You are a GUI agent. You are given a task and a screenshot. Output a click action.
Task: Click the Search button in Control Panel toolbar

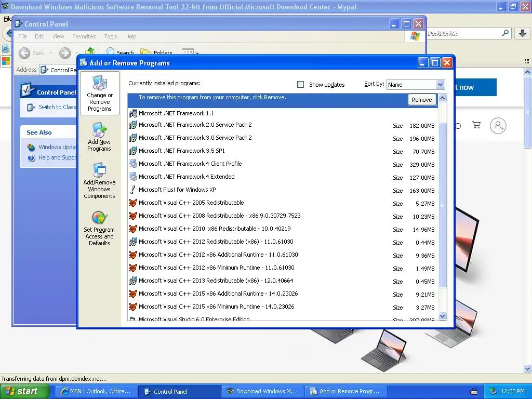121,52
